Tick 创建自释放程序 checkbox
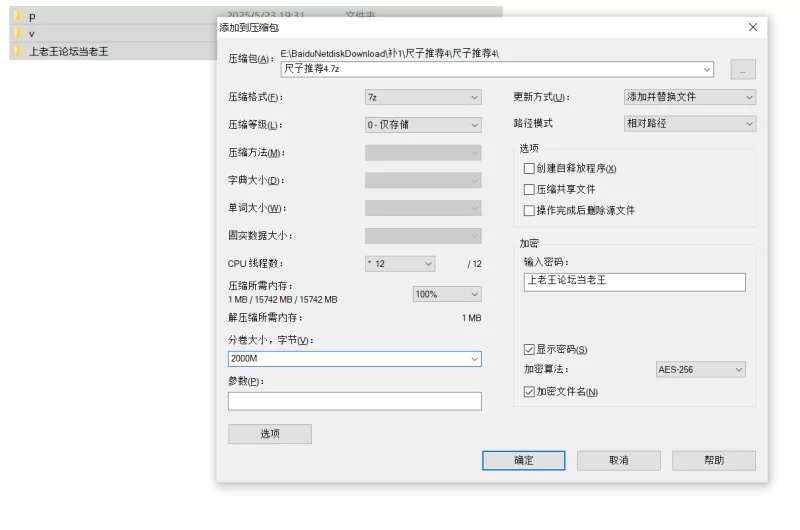This screenshot has width=800, height=530. click(x=529, y=168)
